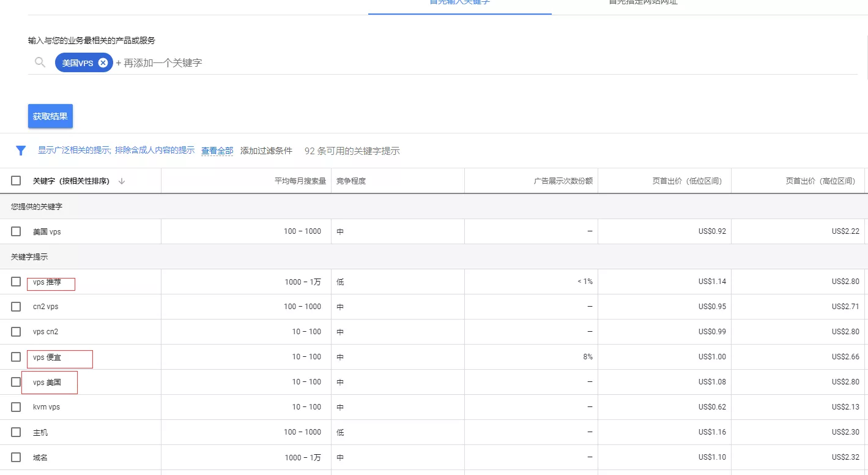The image size is (868, 475).
Task: Click US$2.30 bid in 主机 row
Action: (845, 432)
